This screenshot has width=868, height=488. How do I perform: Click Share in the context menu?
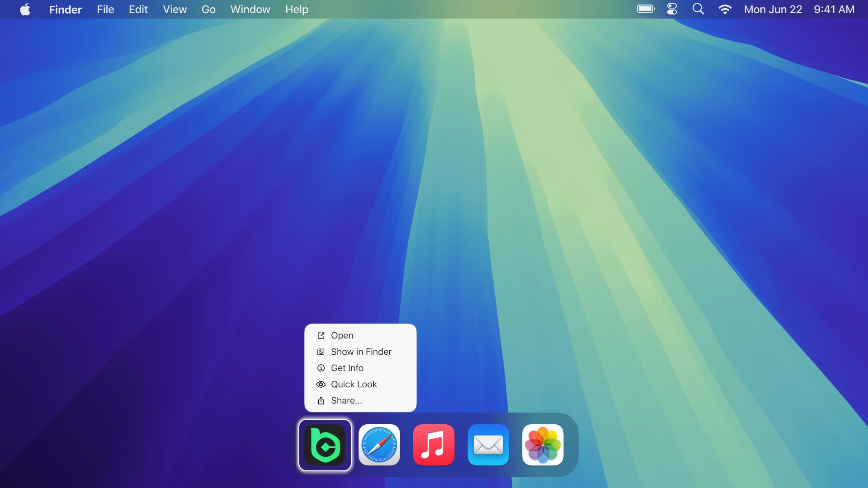point(346,400)
